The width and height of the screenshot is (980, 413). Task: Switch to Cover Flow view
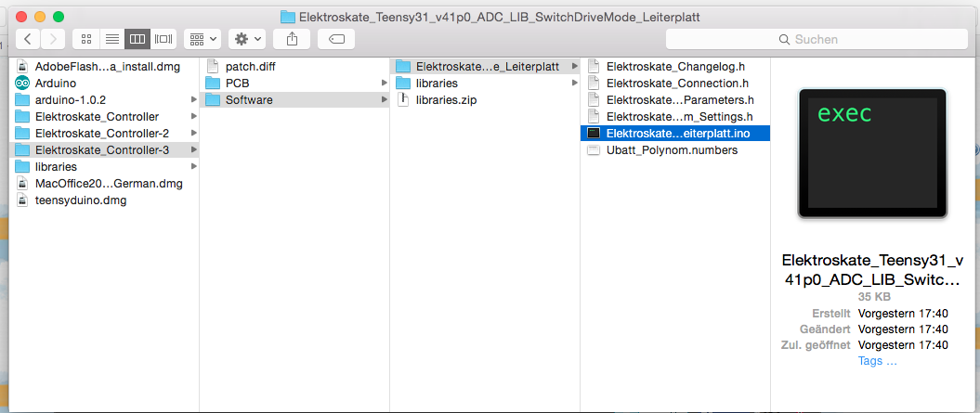coord(163,39)
